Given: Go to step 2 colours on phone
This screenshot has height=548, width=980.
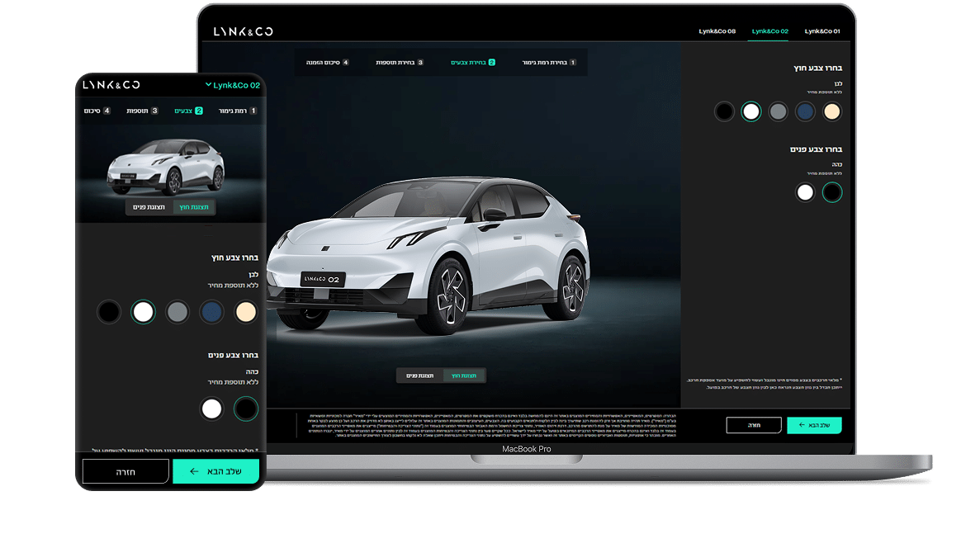Looking at the screenshot, I should 189,111.
